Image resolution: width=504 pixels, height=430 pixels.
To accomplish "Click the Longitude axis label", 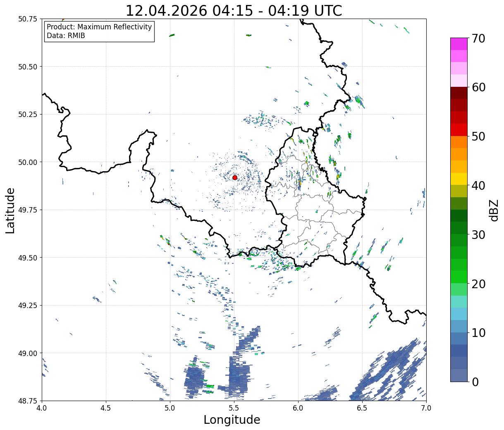I will tap(232, 420).
